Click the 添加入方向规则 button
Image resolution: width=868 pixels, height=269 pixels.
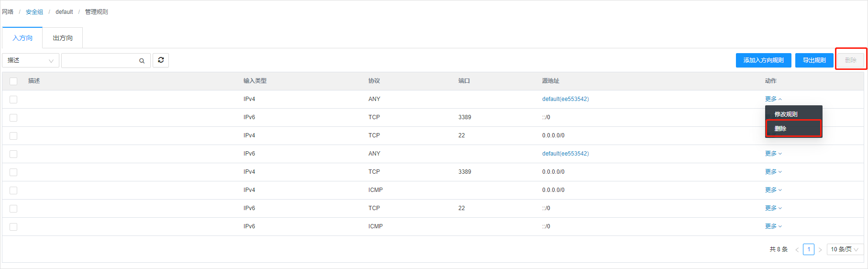click(x=763, y=60)
